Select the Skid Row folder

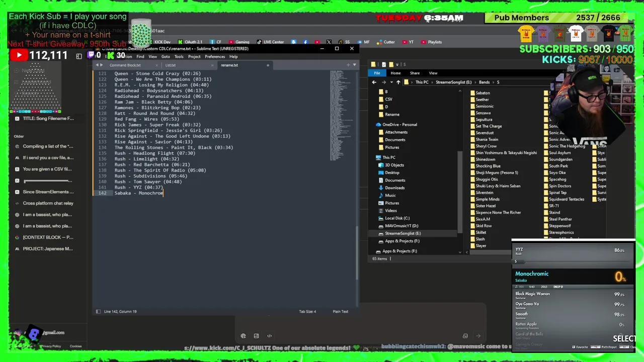tap(484, 226)
